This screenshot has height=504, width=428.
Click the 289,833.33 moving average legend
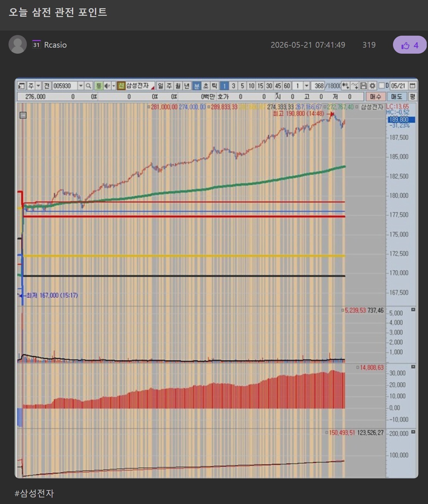click(x=224, y=107)
